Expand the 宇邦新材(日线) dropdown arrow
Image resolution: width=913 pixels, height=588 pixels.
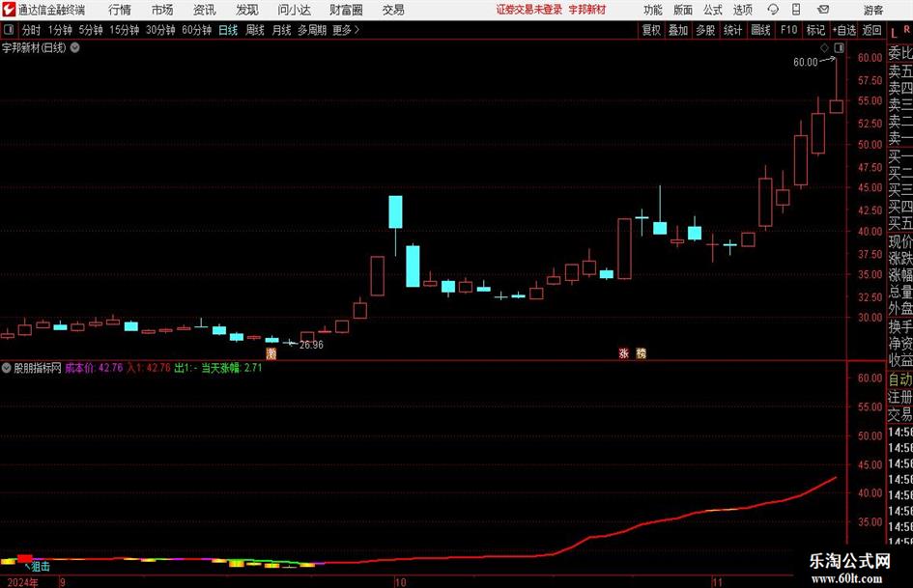tap(75, 47)
